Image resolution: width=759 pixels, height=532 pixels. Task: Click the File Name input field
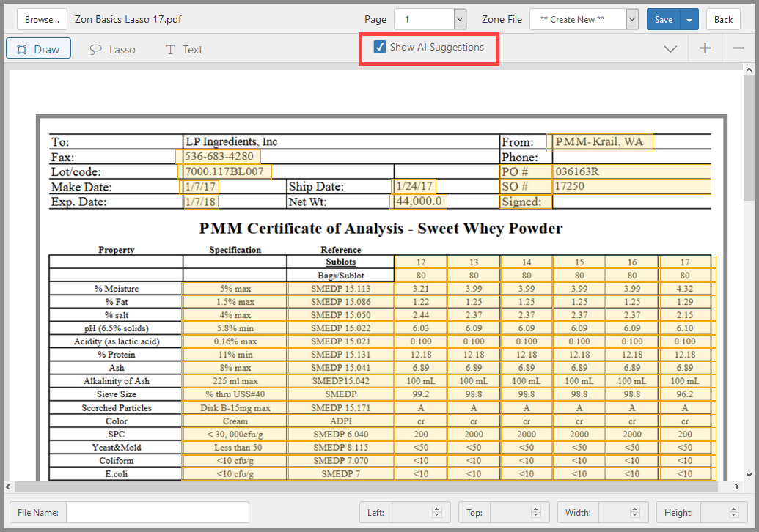pos(158,512)
